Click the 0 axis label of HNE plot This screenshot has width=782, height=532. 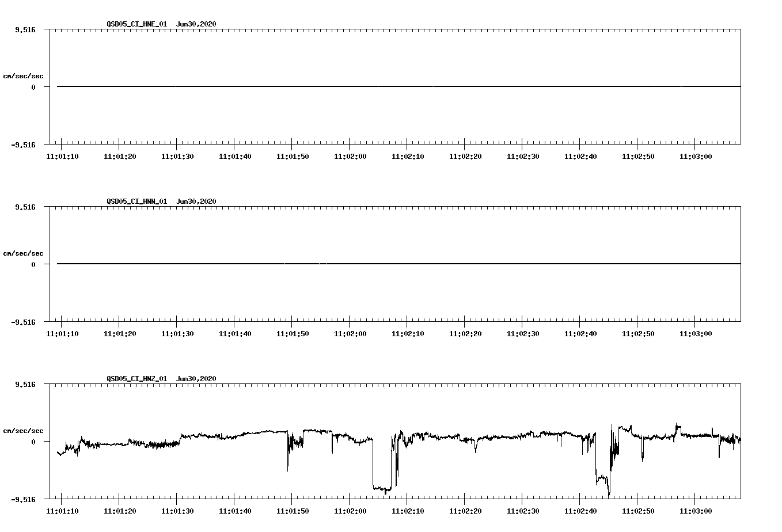point(33,87)
